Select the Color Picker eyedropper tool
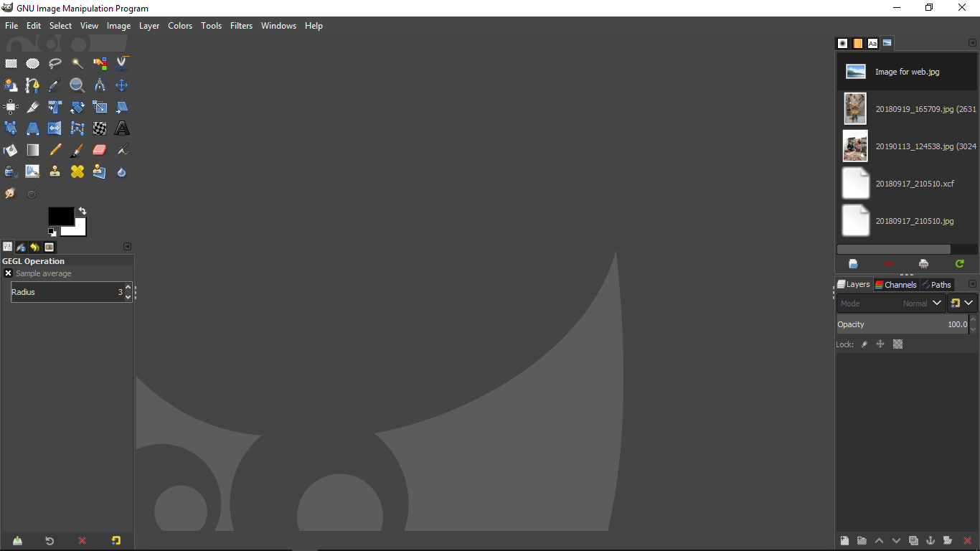Viewport: 980px width, 551px height. 55,85
